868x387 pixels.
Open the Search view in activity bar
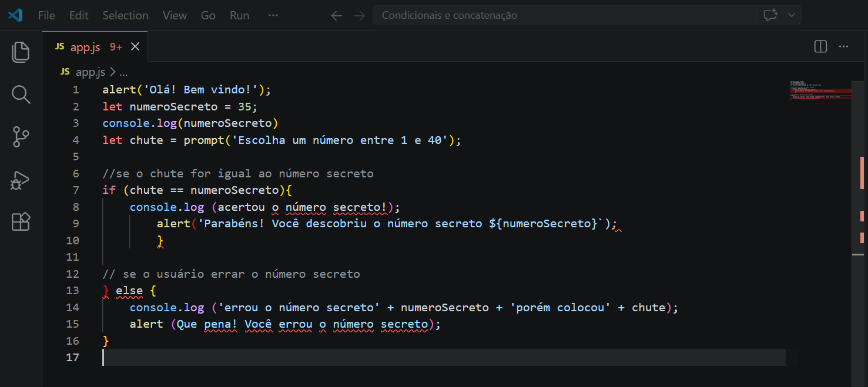(x=21, y=95)
